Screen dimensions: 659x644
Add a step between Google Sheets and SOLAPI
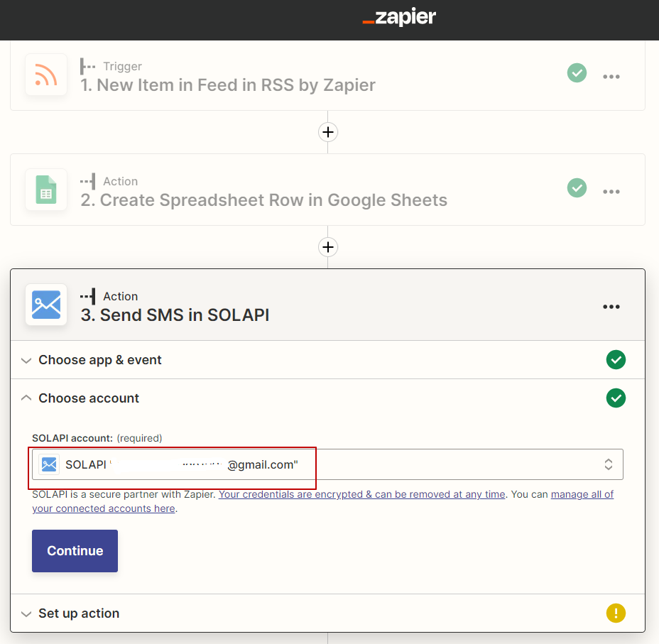(x=328, y=247)
